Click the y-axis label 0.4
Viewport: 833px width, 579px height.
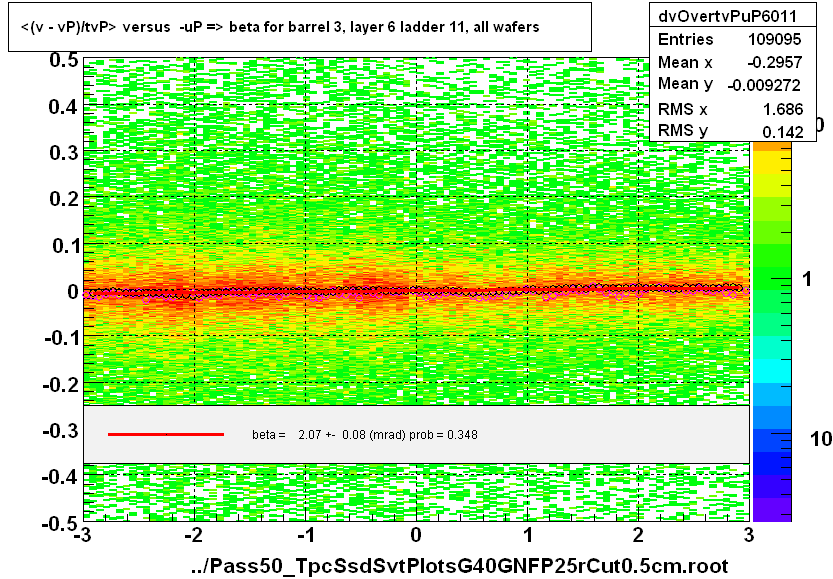pos(64,107)
